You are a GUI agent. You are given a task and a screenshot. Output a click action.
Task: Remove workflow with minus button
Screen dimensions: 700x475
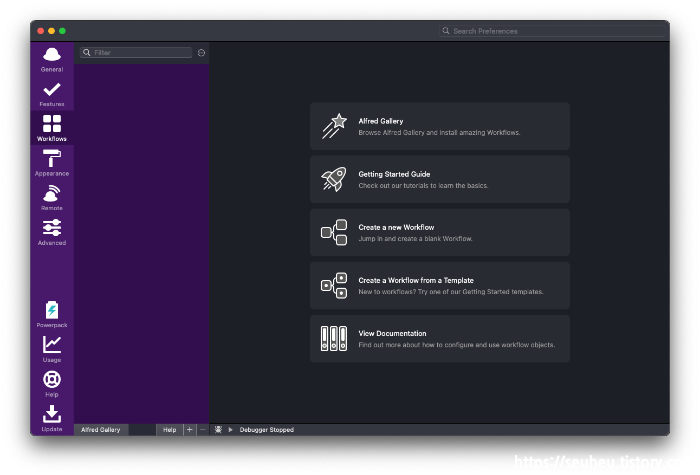[203, 429]
